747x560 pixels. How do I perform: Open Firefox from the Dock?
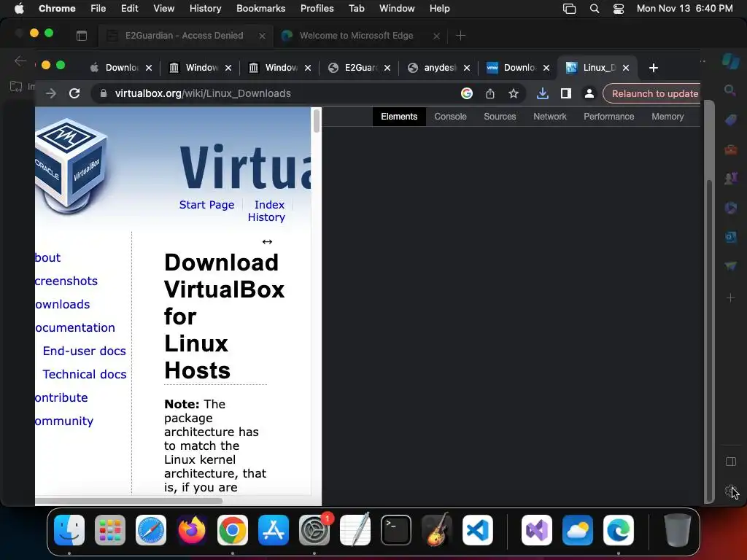tap(192, 530)
